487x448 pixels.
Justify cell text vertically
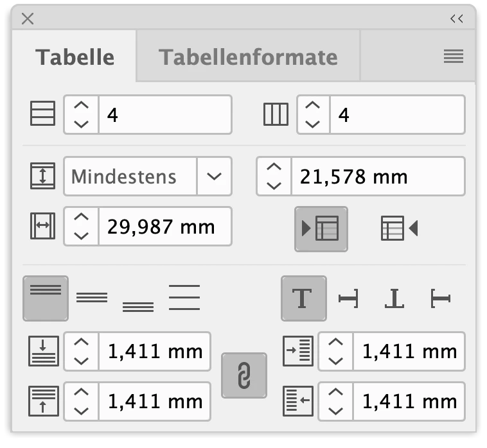[x=184, y=298]
